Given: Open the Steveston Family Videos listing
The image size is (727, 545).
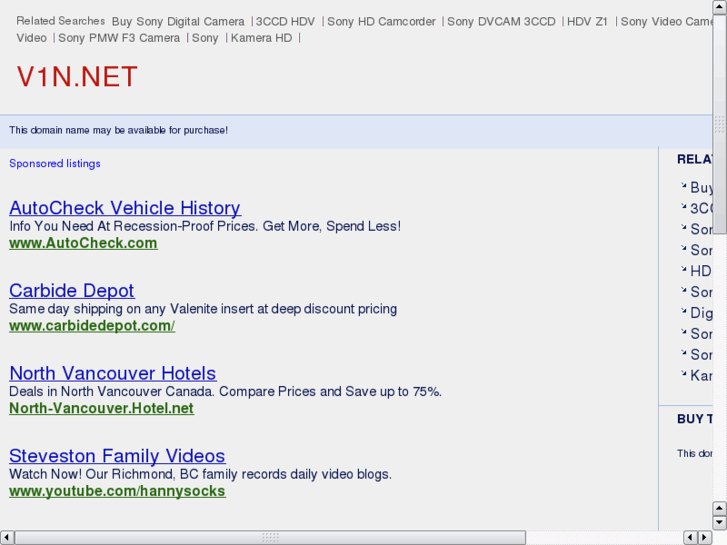Looking at the screenshot, I should tap(117, 456).
